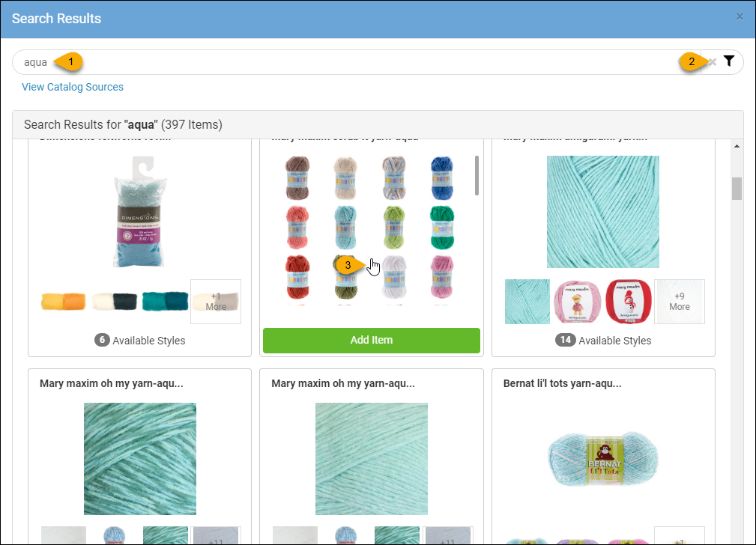Click the inner swatch list scrollbar

[x=477, y=175]
